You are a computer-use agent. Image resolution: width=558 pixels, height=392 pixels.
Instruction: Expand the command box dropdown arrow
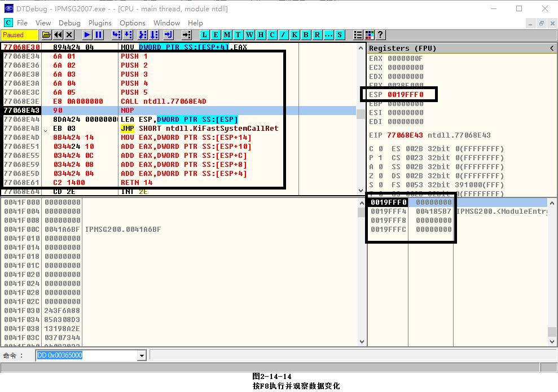click(x=142, y=355)
